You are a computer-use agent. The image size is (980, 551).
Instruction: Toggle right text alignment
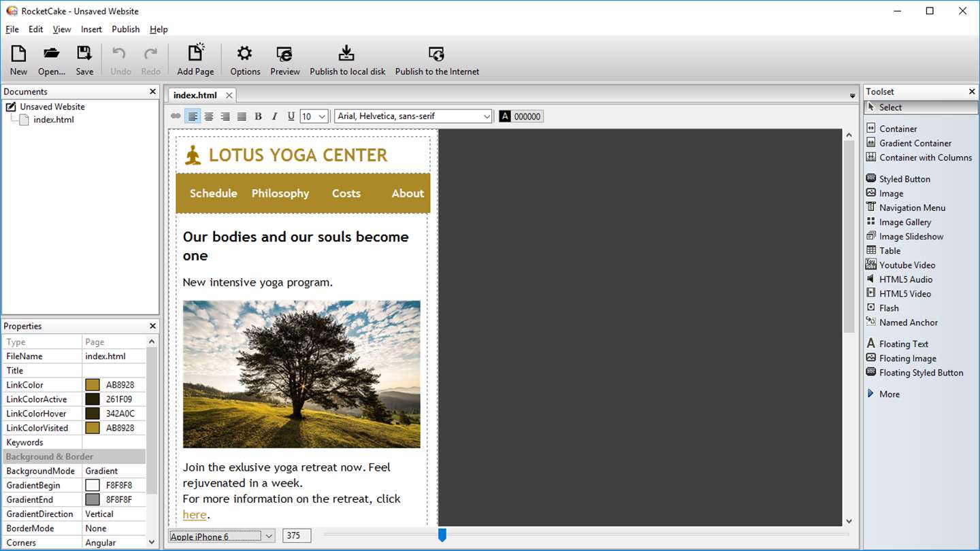(x=225, y=116)
